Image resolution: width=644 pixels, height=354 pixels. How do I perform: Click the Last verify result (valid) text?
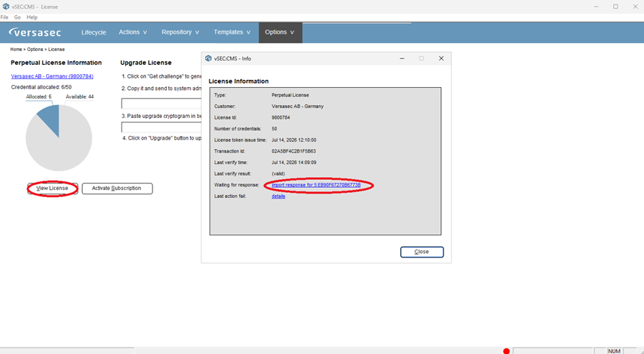pyautogui.click(x=278, y=173)
